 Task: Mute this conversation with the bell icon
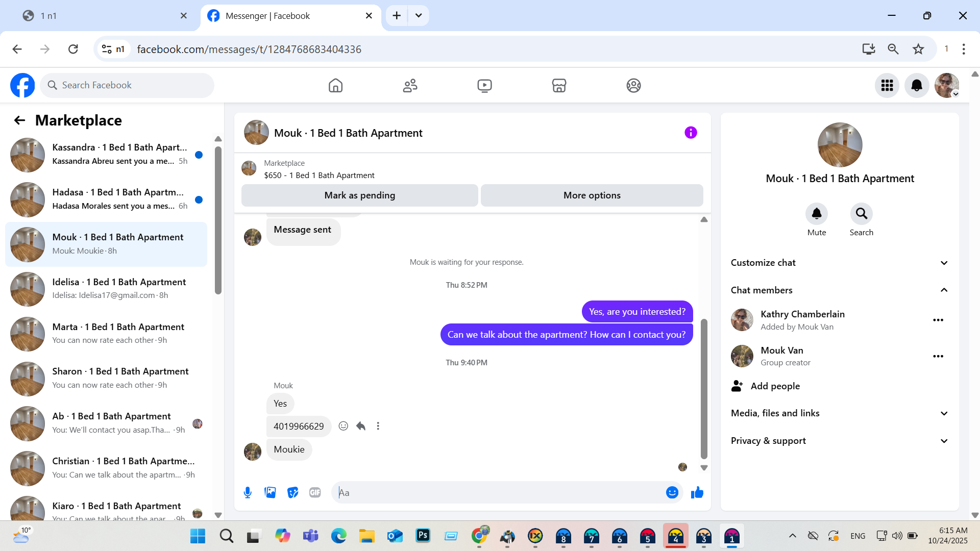pyautogui.click(x=817, y=214)
